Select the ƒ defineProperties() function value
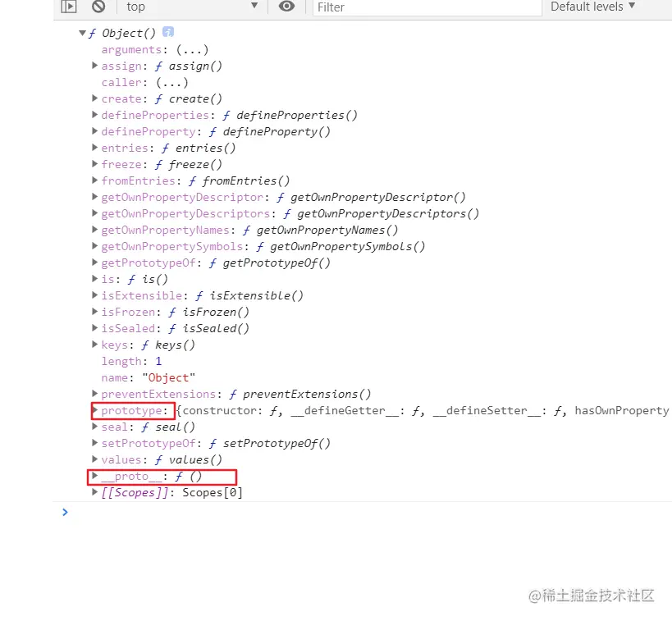The width and height of the screenshot is (672, 621). point(290,116)
